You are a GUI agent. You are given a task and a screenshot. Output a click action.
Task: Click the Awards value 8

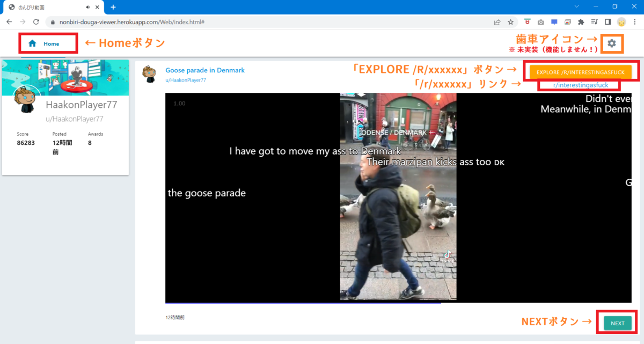point(90,143)
